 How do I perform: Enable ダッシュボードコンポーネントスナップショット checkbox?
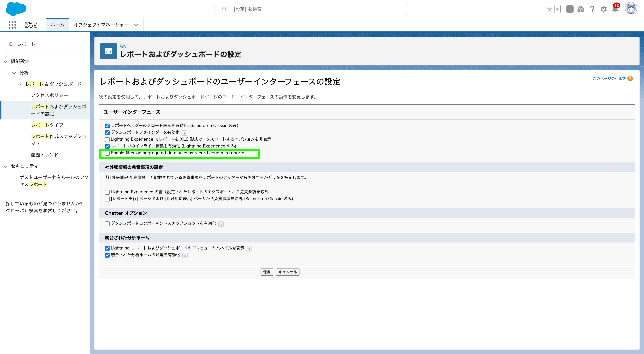[x=107, y=224]
